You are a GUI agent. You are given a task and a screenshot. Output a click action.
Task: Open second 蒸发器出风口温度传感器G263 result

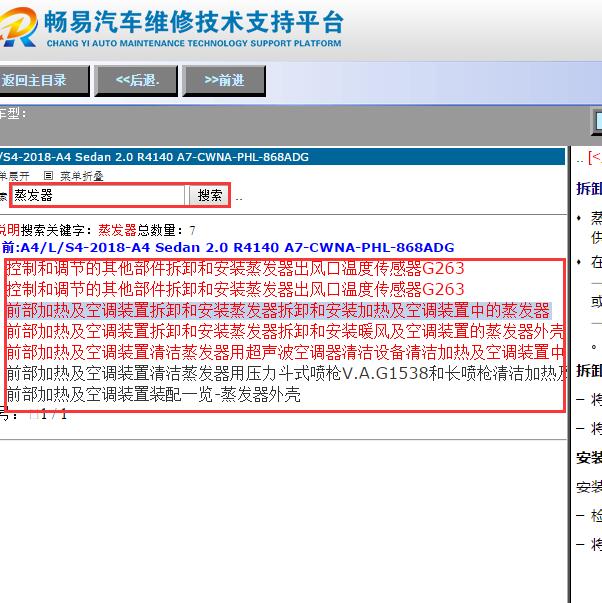(x=235, y=289)
